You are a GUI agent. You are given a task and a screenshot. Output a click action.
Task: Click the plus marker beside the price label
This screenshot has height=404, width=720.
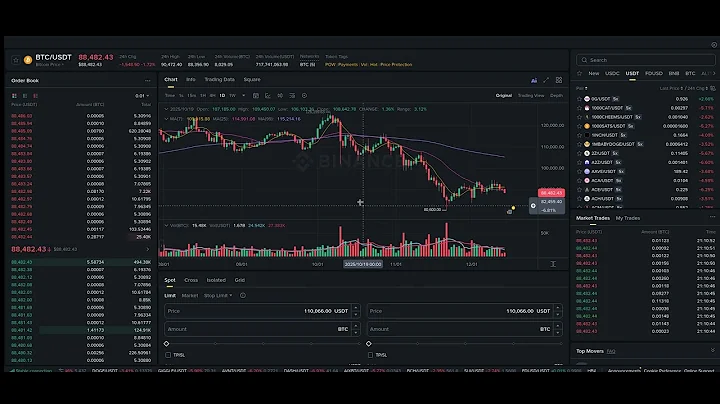click(x=533, y=206)
